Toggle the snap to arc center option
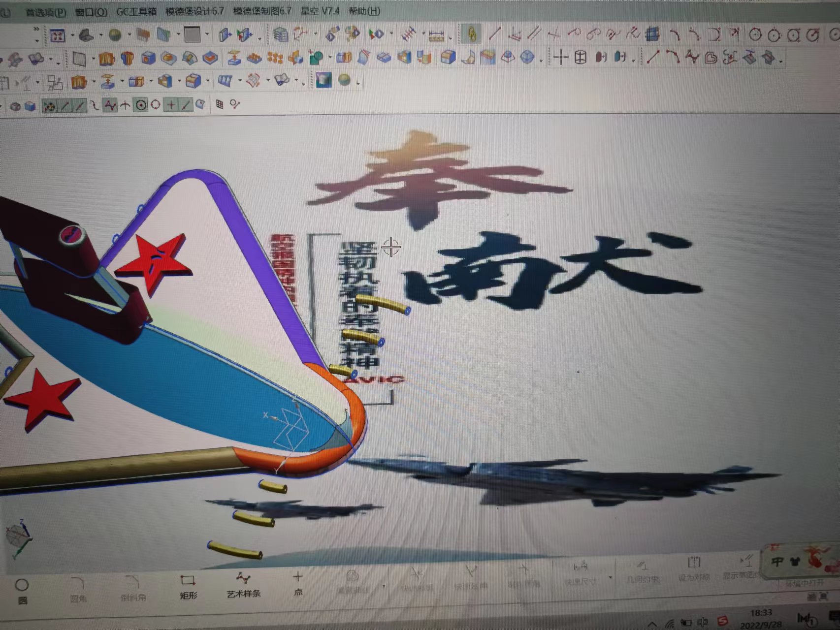Image resolution: width=840 pixels, height=630 pixels. (141, 105)
